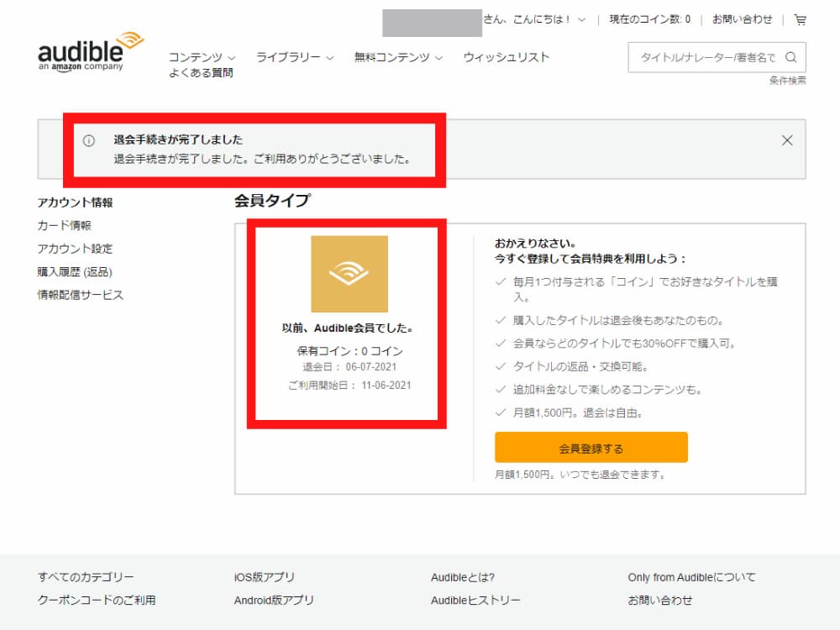Open Audibleとは? footer link
The image size is (840, 630).
coord(463,577)
